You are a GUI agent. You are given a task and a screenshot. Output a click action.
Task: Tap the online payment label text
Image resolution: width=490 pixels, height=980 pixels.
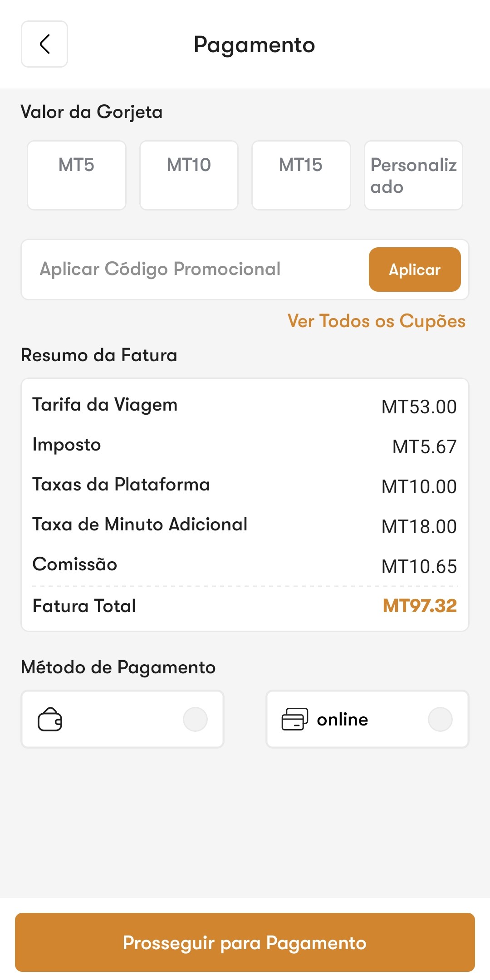pos(343,720)
